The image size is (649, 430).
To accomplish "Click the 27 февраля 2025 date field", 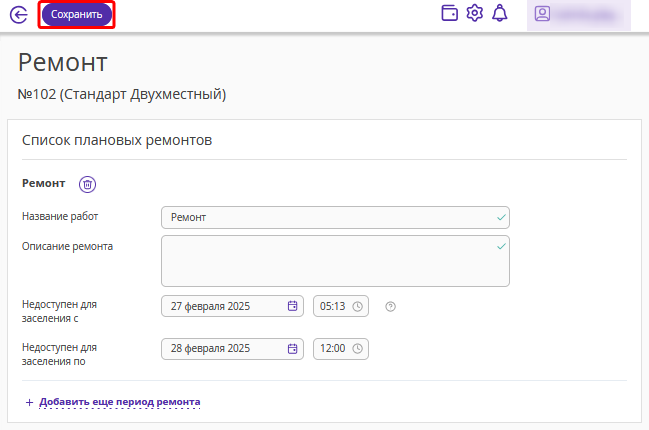I will [x=232, y=306].
